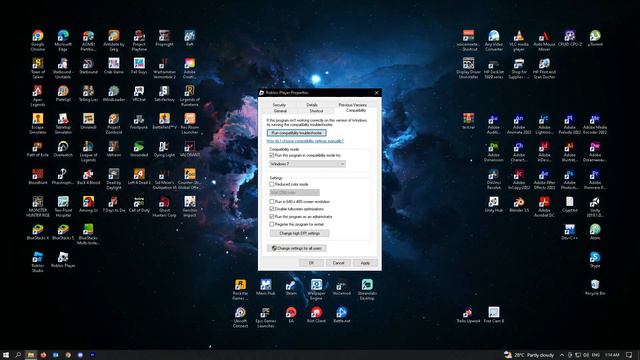
Task: Open the League of Legends shortcut
Action: [88, 151]
